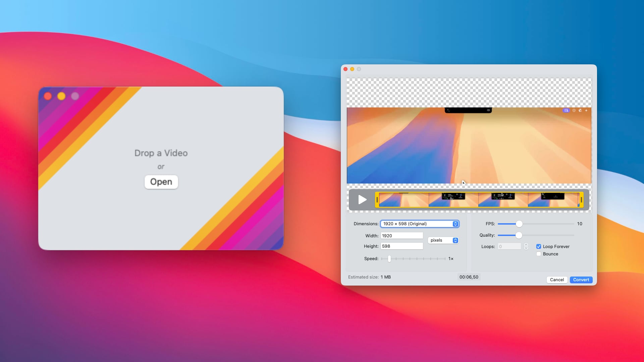Open the pixels unit dropdown

pos(443,240)
